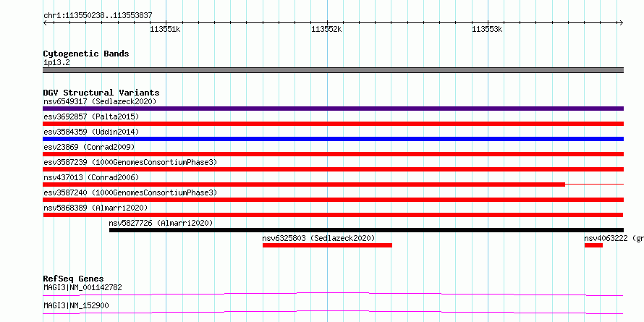Screen dimensions: 644x322
Task: Click the esv3584359 (Uddin2014) label
Action: coord(91,132)
